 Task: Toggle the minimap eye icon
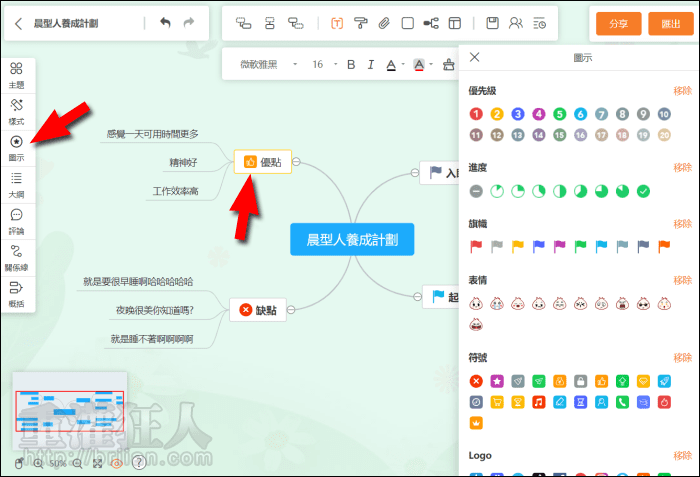click(117, 463)
